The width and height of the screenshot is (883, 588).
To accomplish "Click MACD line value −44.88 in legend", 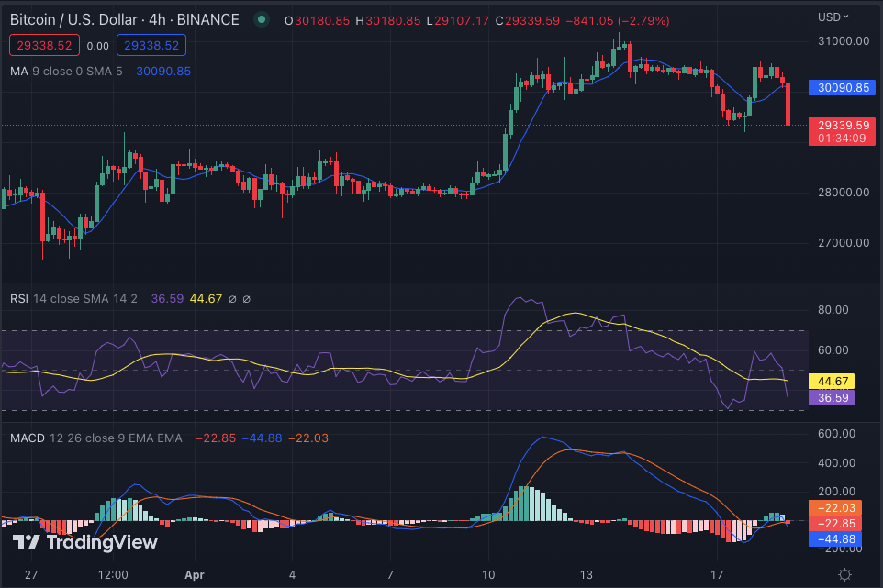I will pos(262,438).
